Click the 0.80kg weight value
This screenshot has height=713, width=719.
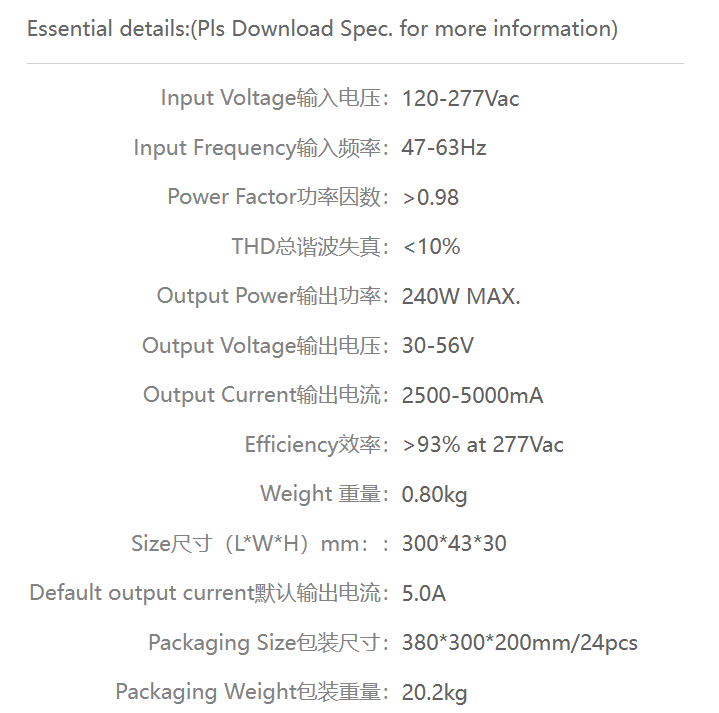[435, 495]
